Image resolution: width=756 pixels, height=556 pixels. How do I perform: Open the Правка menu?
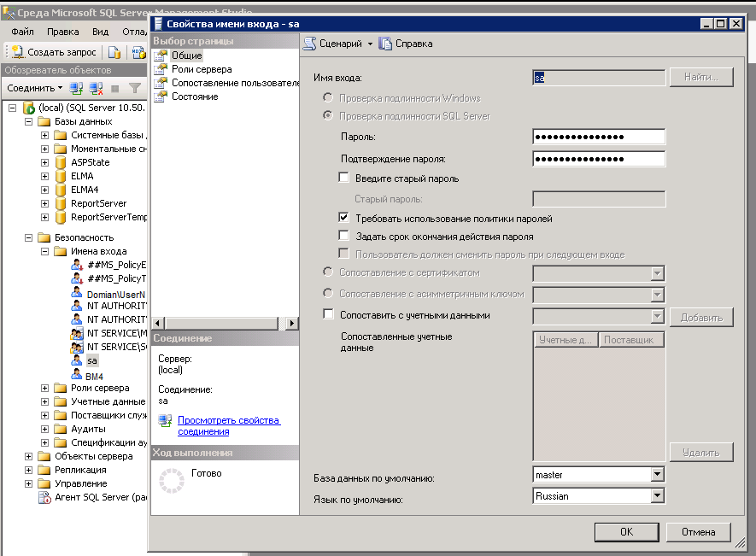(63, 32)
